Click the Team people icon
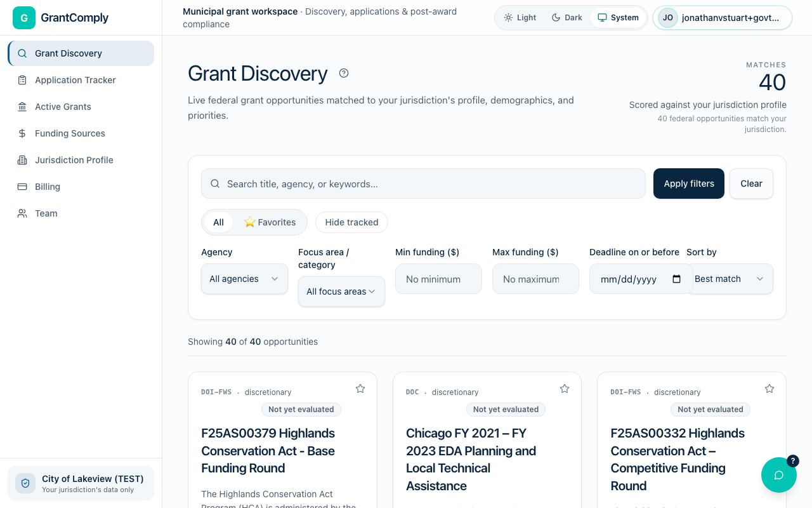The width and height of the screenshot is (812, 508). [x=22, y=213]
